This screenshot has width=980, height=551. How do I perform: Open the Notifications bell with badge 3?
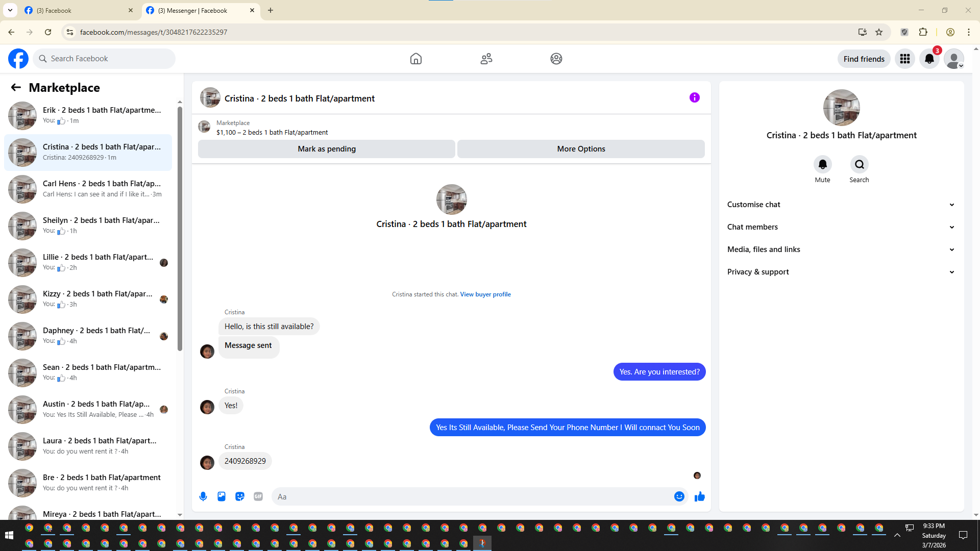coord(929,59)
